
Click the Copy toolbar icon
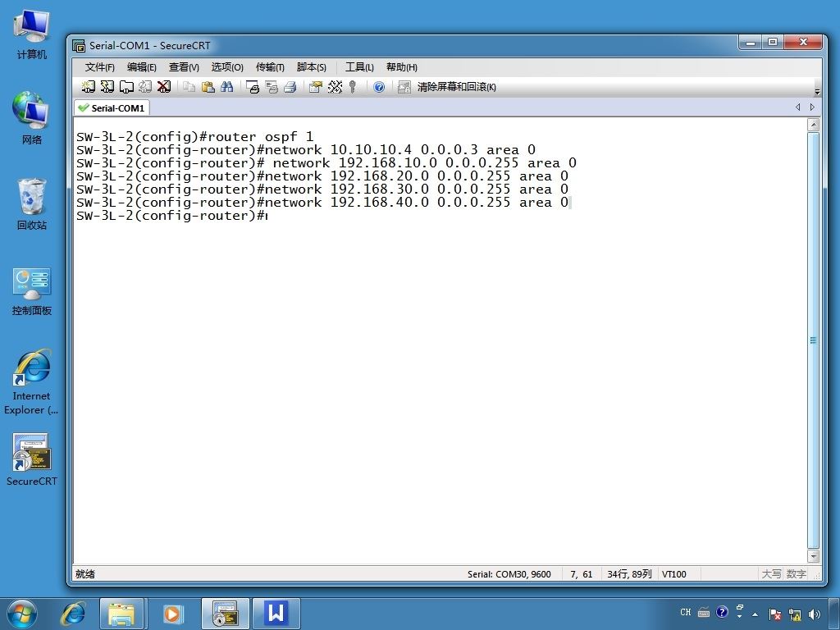pyautogui.click(x=189, y=87)
